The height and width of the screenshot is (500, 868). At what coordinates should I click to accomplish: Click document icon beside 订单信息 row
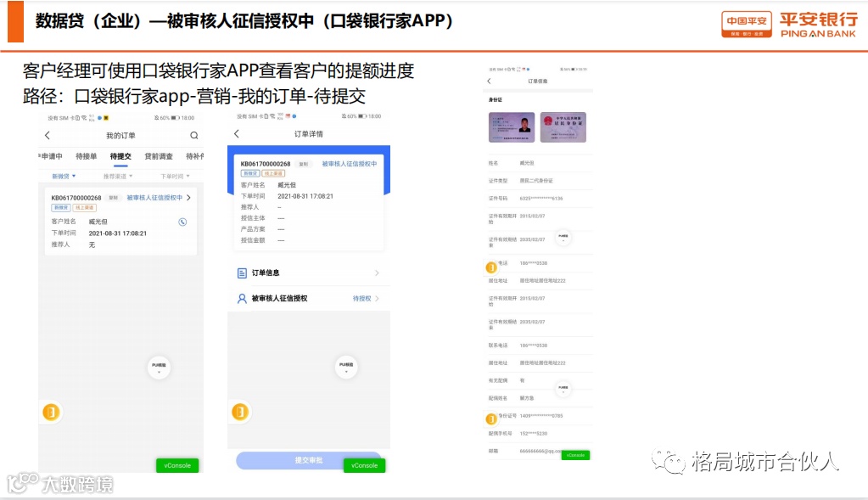[x=242, y=273]
